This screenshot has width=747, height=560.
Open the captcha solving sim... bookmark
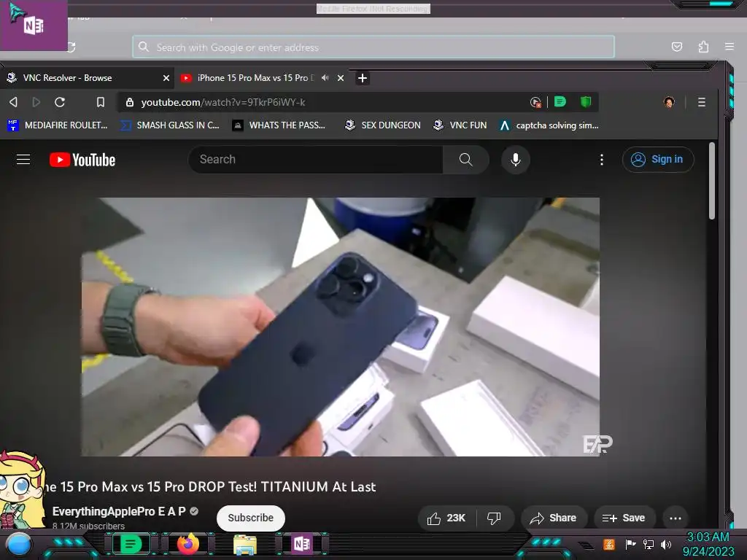(x=549, y=125)
